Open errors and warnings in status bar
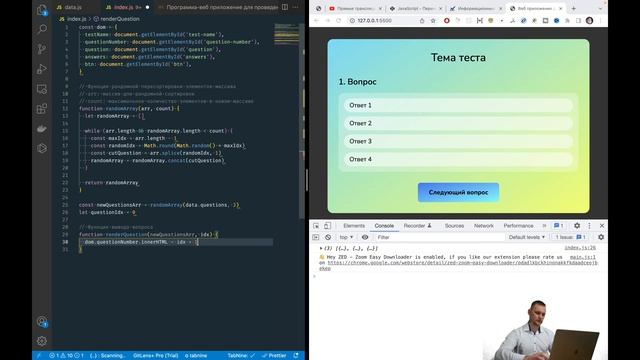Image resolution: width=640 pixels, height=360 pixels. (x=66, y=356)
